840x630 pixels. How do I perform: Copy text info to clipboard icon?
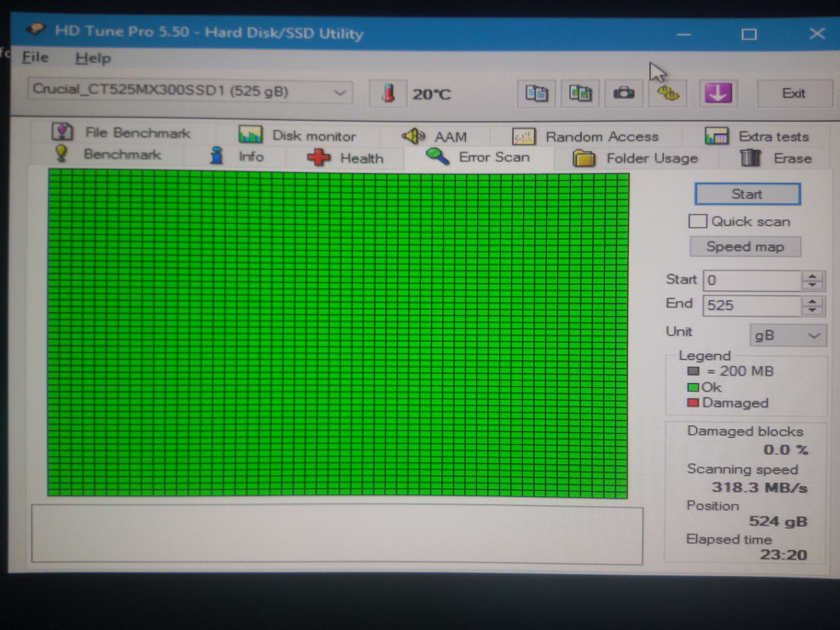(x=537, y=93)
